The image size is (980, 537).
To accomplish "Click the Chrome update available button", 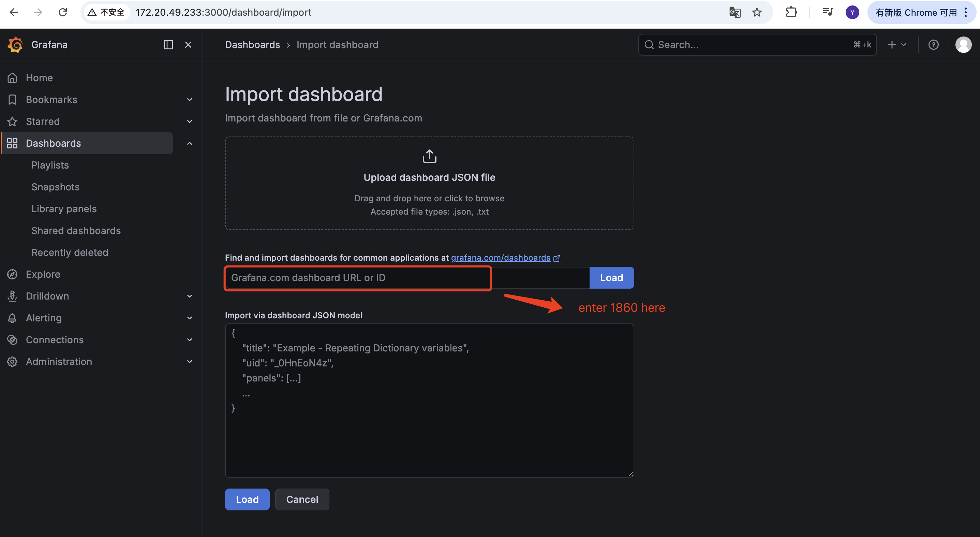I will (922, 12).
